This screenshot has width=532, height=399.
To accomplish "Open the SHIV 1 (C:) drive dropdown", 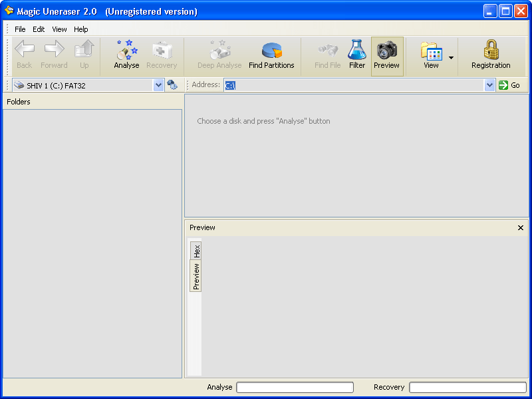I will tap(158, 84).
